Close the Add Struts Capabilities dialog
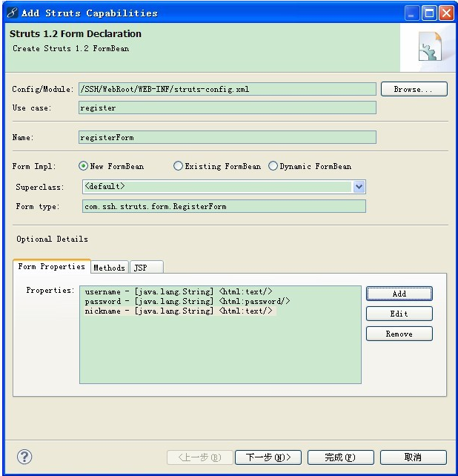 [x=446, y=13]
